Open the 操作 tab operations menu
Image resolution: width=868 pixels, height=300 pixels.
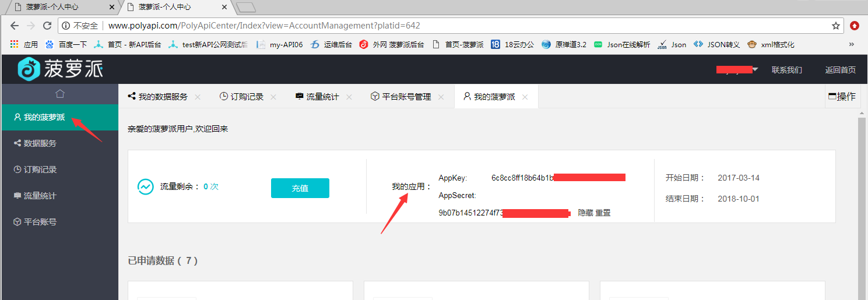click(x=842, y=97)
